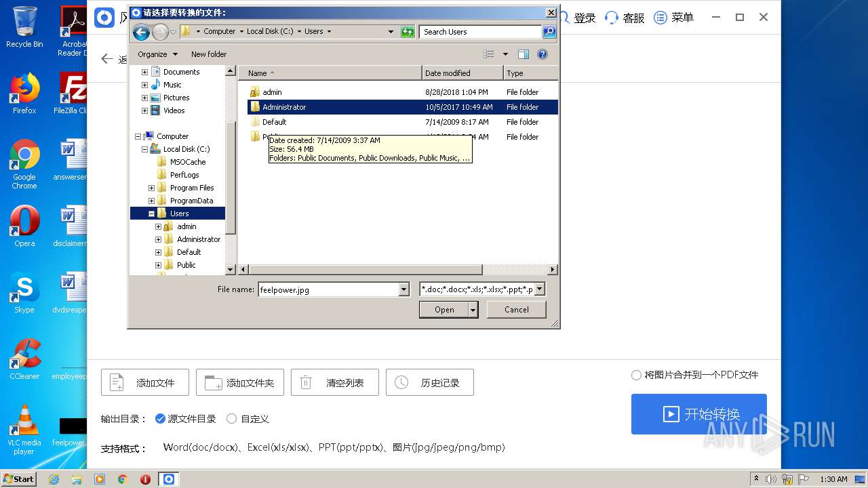Click the Forward arrow in file dialog
The image size is (868, 488).
pos(160,32)
